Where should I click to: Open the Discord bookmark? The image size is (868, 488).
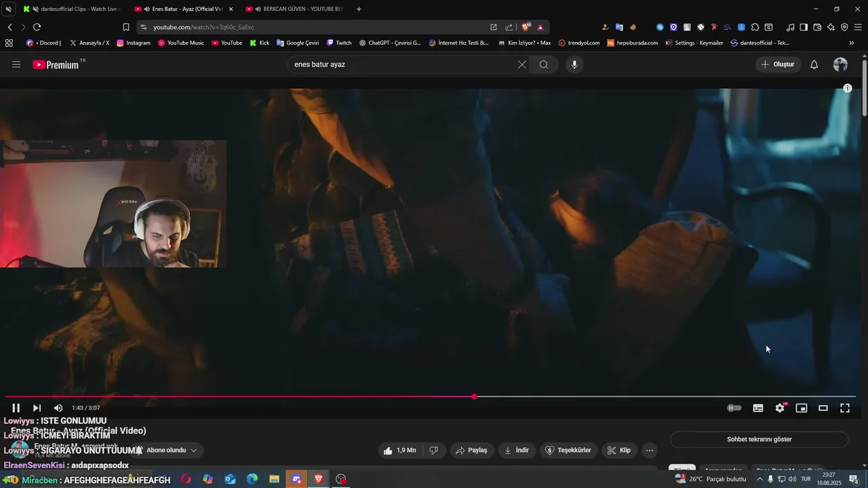[x=43, y=43]
